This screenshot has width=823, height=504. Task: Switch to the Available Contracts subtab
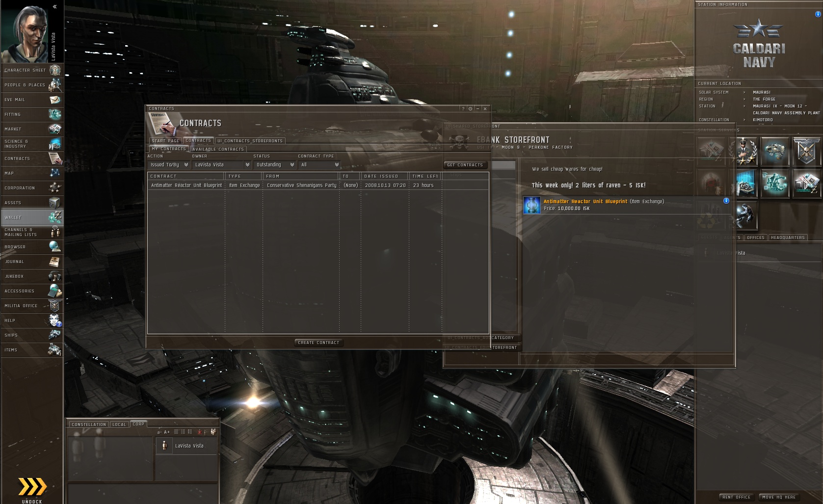click(218, 149)
